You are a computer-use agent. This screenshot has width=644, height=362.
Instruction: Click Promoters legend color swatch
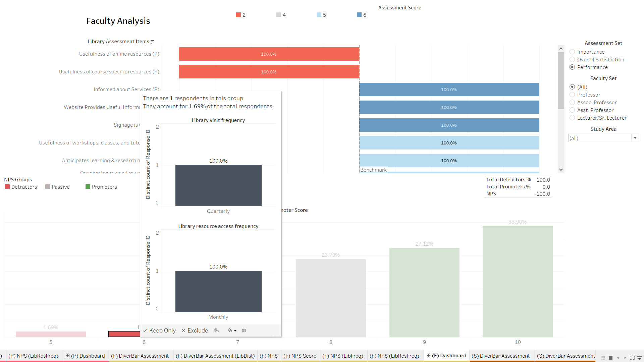88,187
